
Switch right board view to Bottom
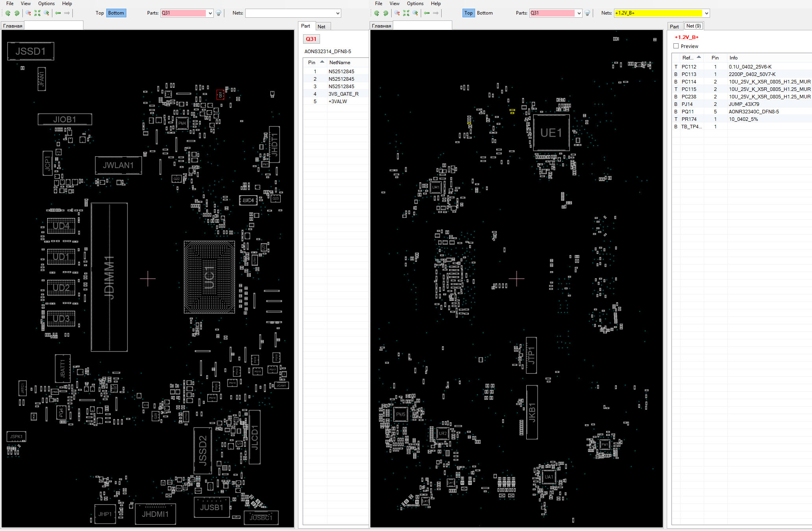[x=485, y=13]
